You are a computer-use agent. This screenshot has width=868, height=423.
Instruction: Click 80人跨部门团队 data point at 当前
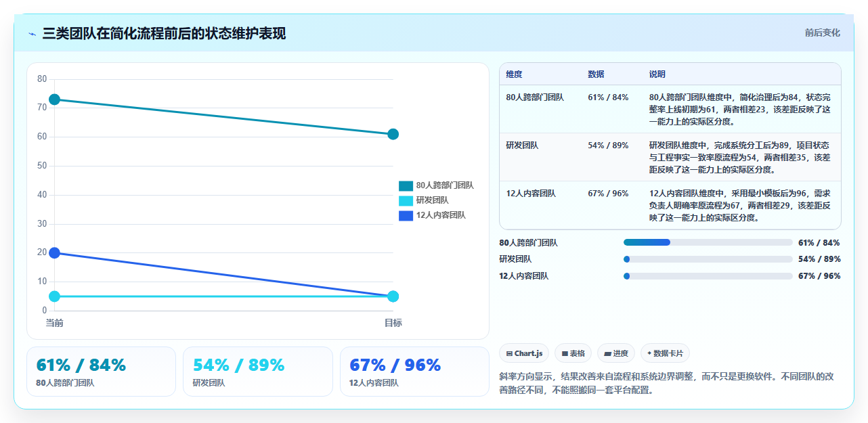point(55,99)
